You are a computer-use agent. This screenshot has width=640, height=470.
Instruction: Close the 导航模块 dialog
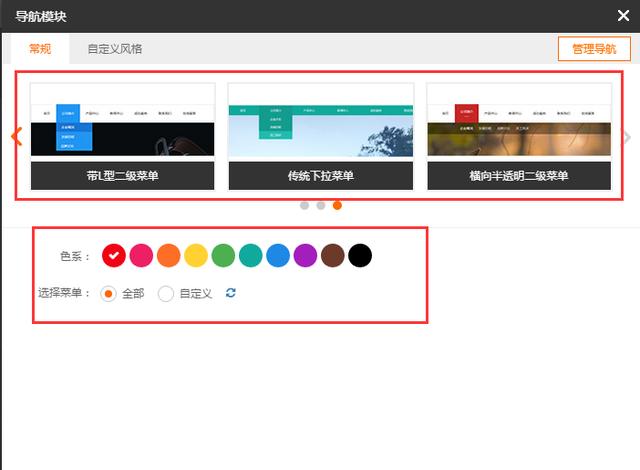[x=624, y=16]
